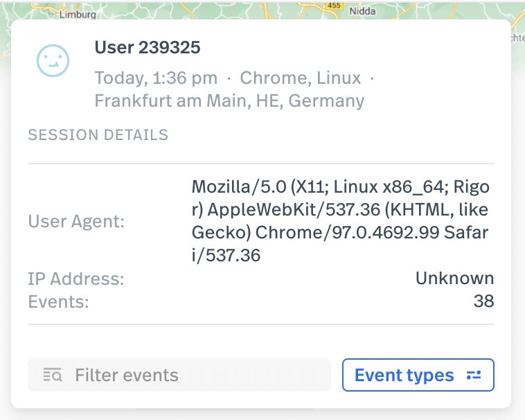The height and width of the screenshot is (420, 525).
Task: Click the Nidda label on the map
Action: coord(363,11)
